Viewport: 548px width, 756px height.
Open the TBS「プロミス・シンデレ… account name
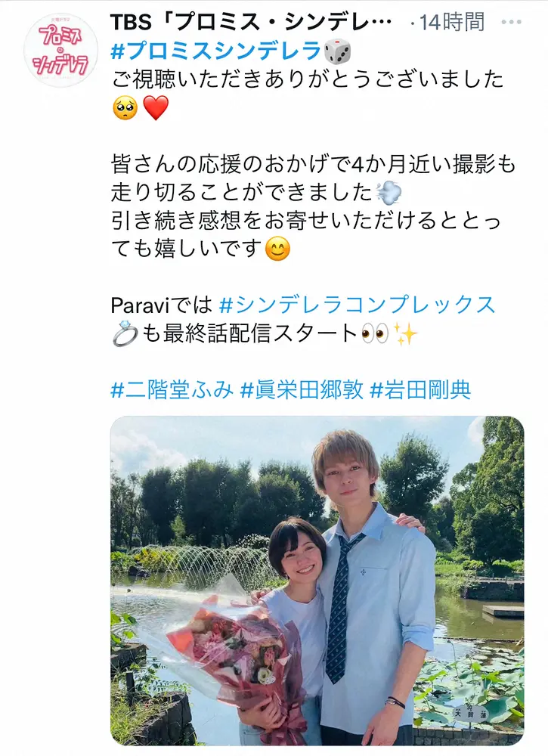(x=251, y=22)
